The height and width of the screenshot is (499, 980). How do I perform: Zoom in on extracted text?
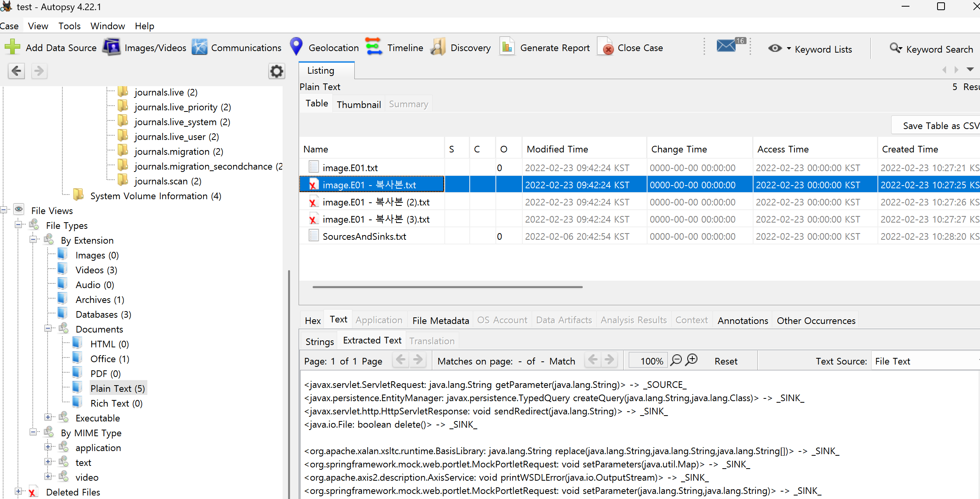pos(692,360)
